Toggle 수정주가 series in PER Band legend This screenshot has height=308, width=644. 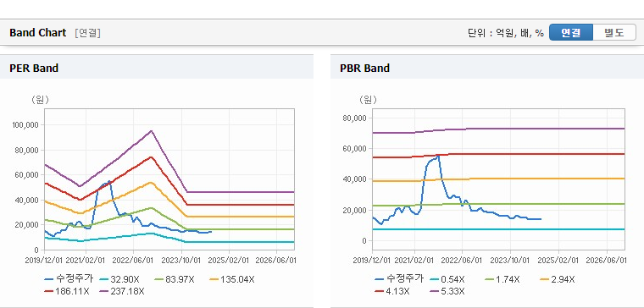click(69, 279)
